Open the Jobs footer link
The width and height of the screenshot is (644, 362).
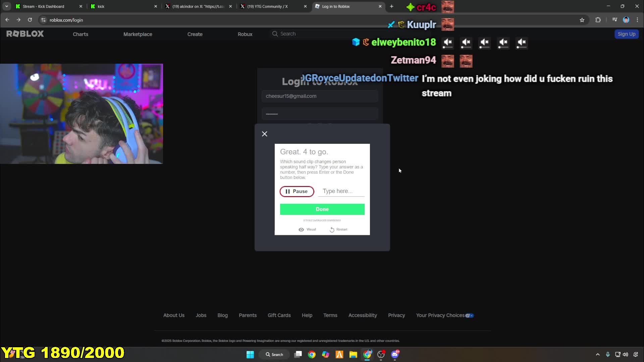point(201,315)
